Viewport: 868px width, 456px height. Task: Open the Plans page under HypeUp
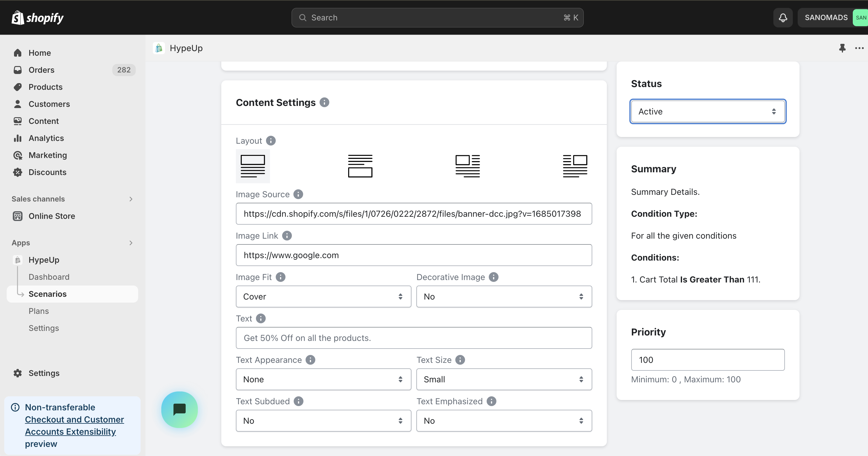(39, 311)
